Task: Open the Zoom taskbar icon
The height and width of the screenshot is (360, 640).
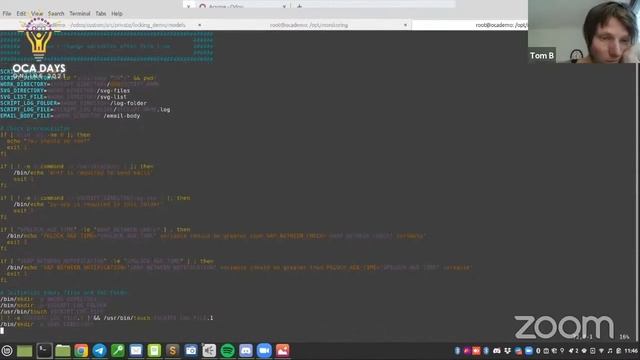Action: pos(264,351)
